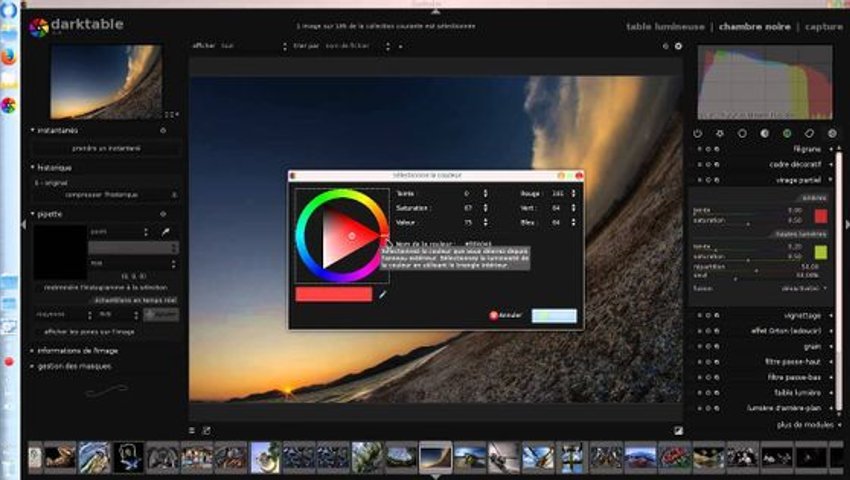Enable the grain module
The width and height of the screenshot is (850, 480).
(x=699, y=347)
